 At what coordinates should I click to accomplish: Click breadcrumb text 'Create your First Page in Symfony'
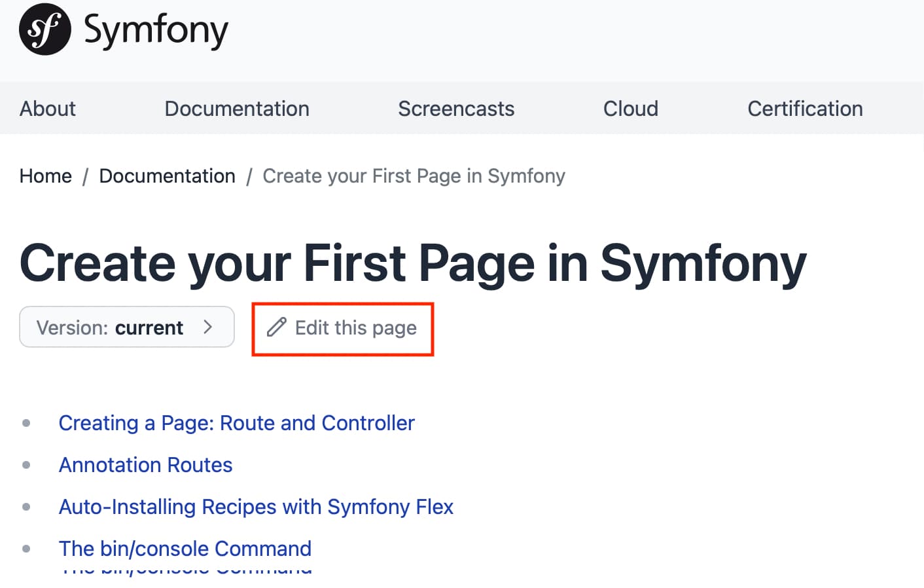tap(414, 176)
